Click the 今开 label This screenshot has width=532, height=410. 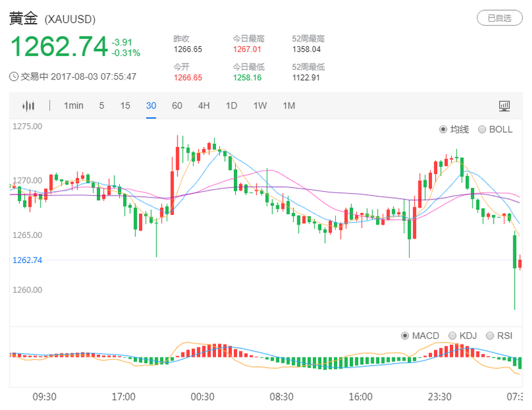[x=181, y=67]
